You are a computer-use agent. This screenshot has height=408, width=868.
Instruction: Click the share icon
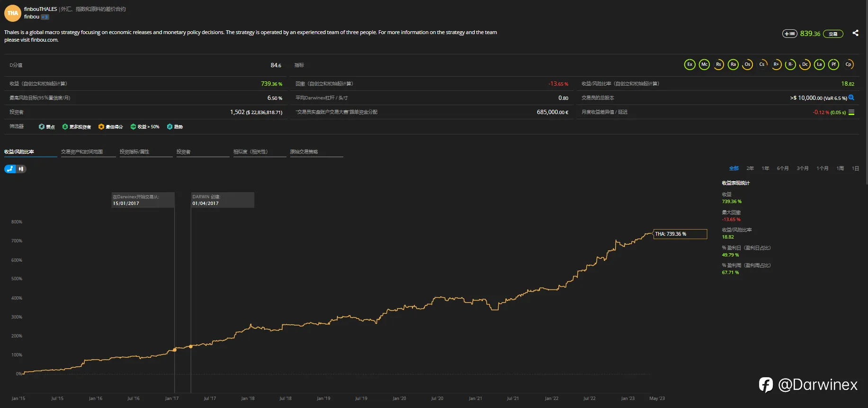[x=855, y=33]
